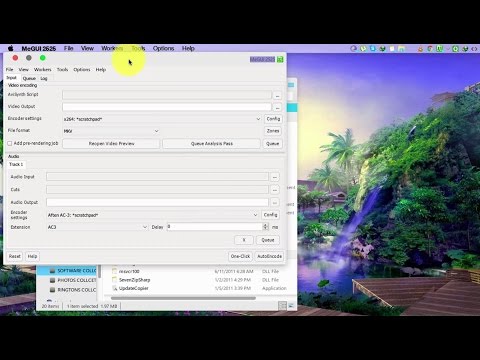This screenshot has height=360, width=480.
Task: Select the SevenZipSharp file name
Action: 135,280
